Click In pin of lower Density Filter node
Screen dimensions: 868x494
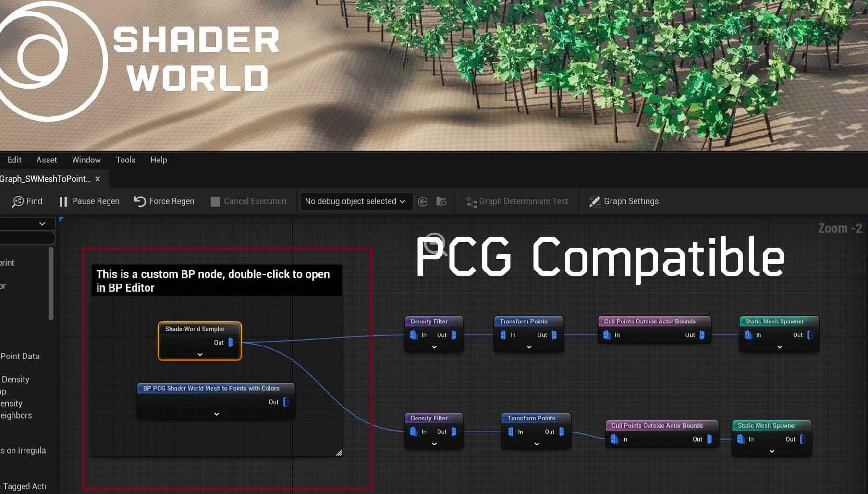click(414, 432)
